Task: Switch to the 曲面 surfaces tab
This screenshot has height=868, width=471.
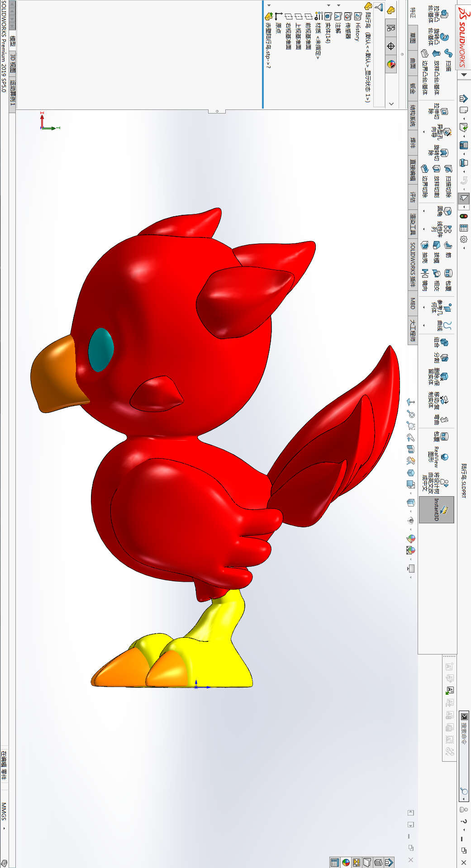Action: pyautogui.click(x=413, y=63)
